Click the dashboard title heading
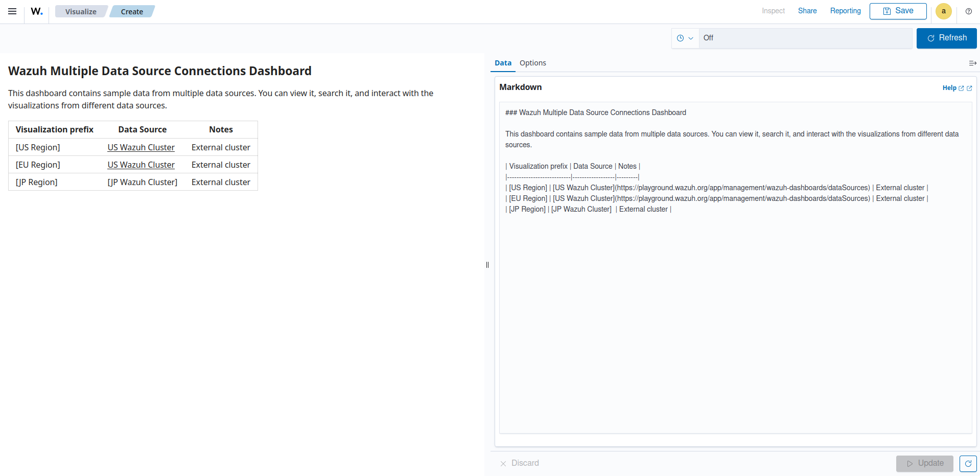This screenshot has width=980, height=476. [160, 71]
